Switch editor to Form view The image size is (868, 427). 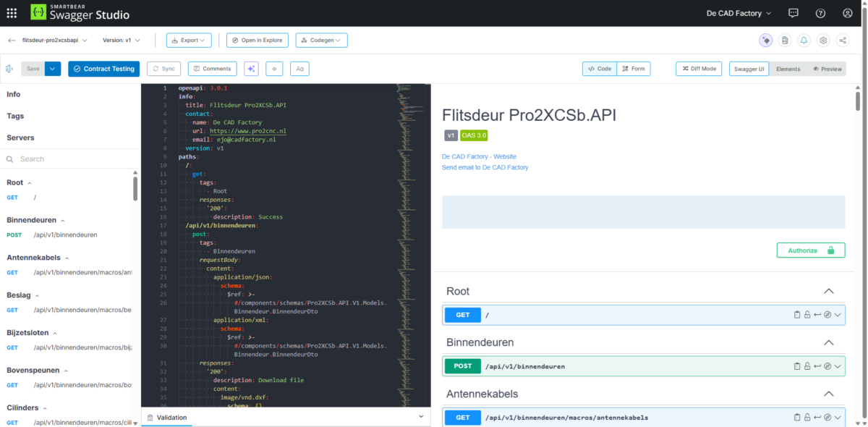pos(633,69)
